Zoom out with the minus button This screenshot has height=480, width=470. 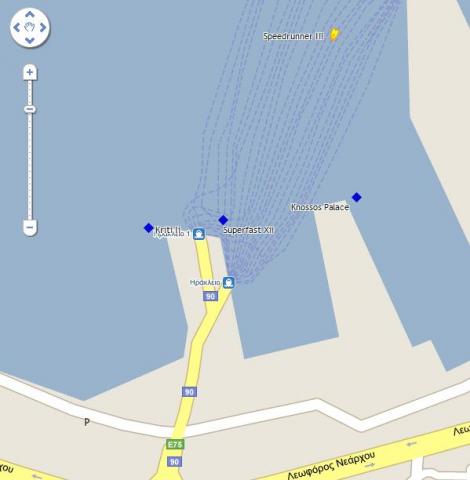pyautogui.click(x=30, y=228)
